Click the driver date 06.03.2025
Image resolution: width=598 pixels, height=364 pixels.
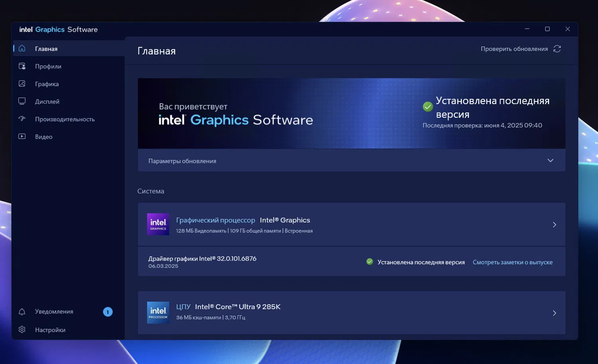click(x=163, y=266)
